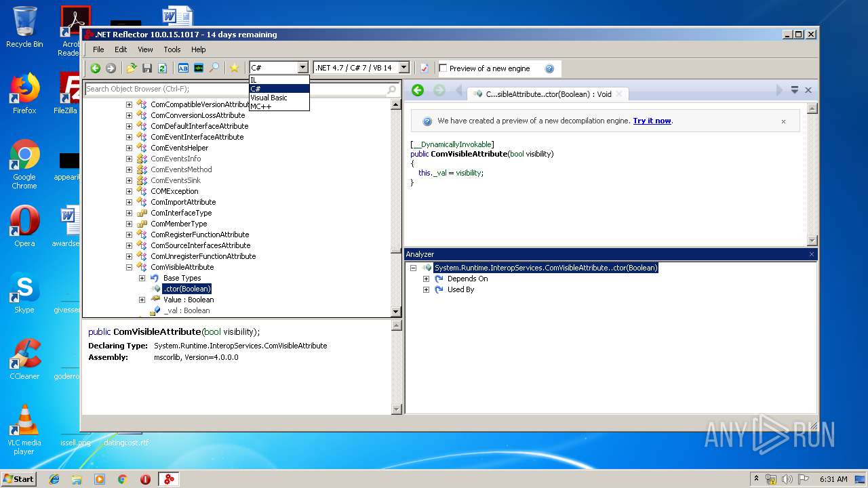Open an assembly with the folder icon

(x=132, y=68)
